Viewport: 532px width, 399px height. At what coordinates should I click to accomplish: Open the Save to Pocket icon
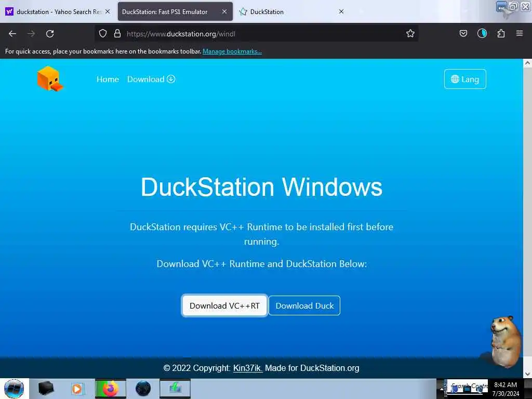click(x=463, y=34)
